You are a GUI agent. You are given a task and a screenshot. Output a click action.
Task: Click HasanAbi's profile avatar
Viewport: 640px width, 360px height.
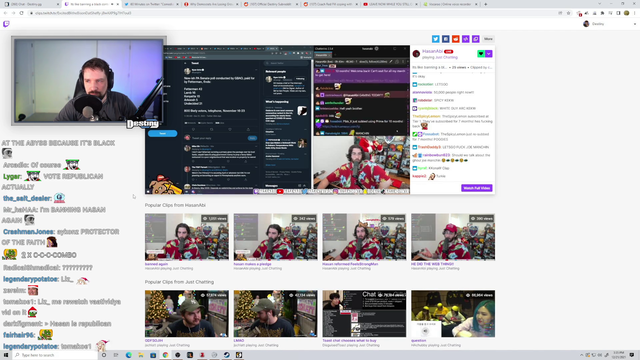coord(416,53)
